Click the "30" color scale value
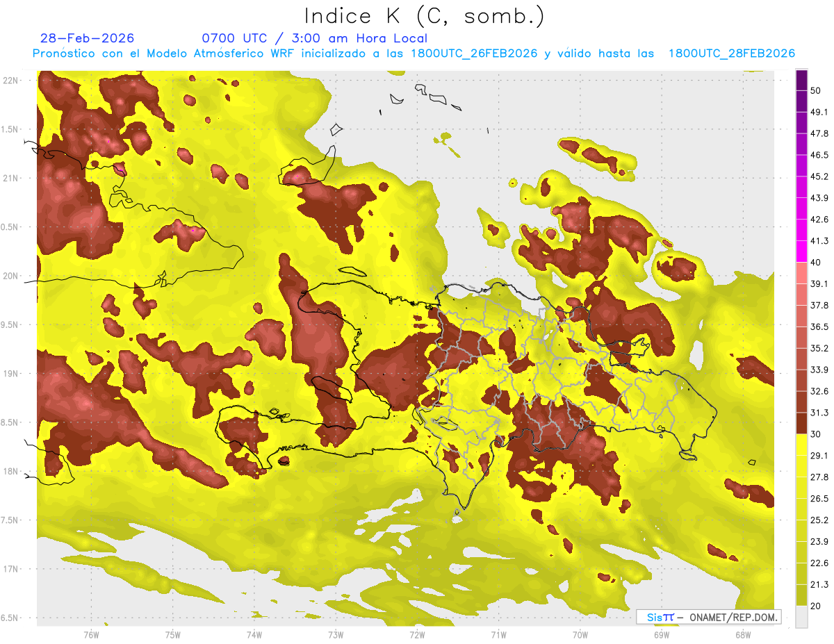Viewport: 834px width, 644px height. pos(816,434)
